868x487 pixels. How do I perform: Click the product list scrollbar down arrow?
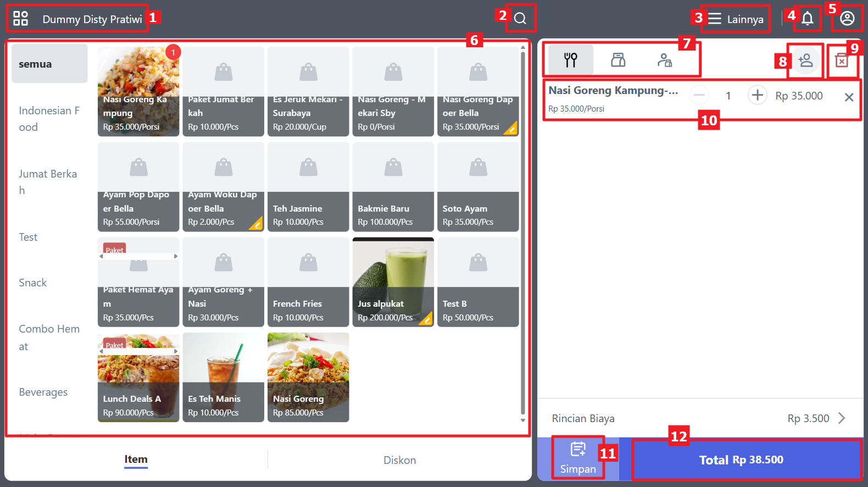(523, 420)
